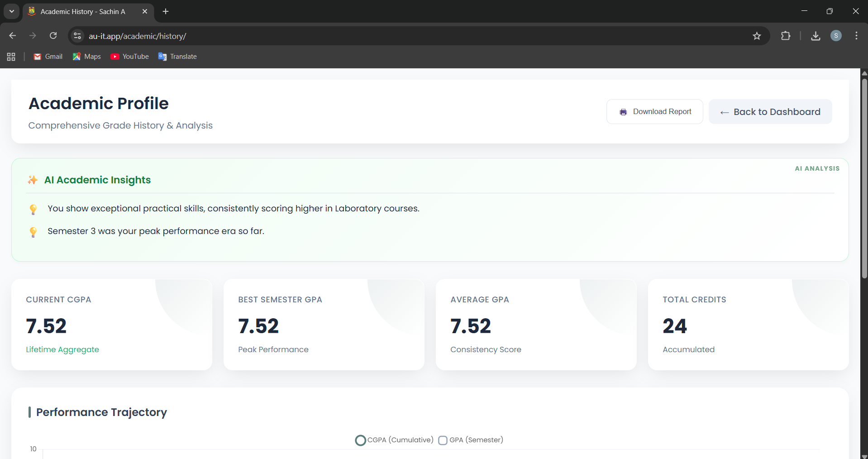868x459 pixels.
Task: Expand the tab search dropdown arrow
Action: click(12, 11)
